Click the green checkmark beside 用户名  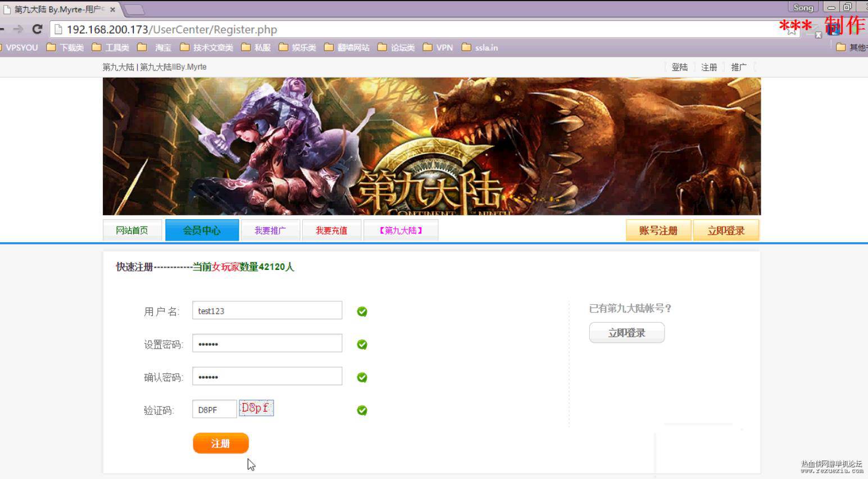[362, 311]
